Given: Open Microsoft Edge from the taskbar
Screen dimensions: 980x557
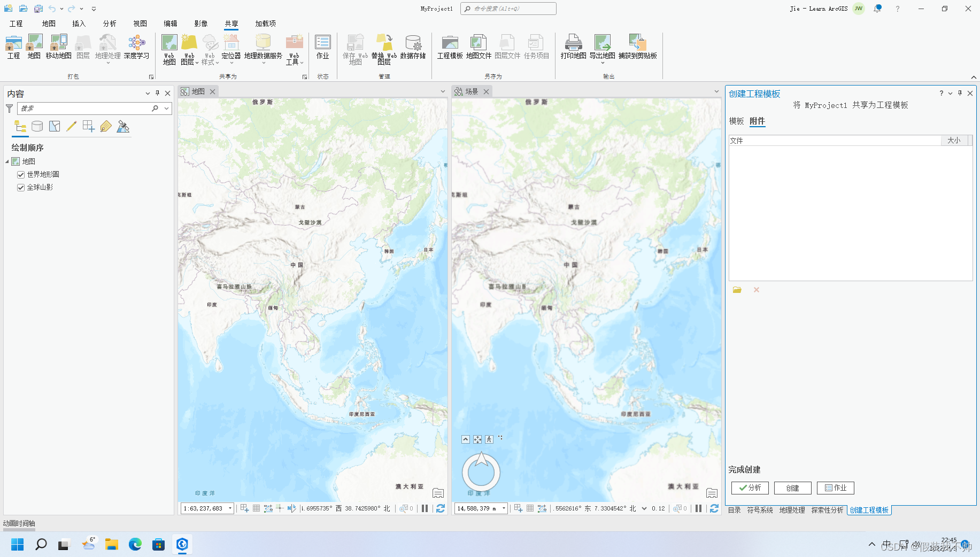Looking at the screenshot, I should click(135, 544).
